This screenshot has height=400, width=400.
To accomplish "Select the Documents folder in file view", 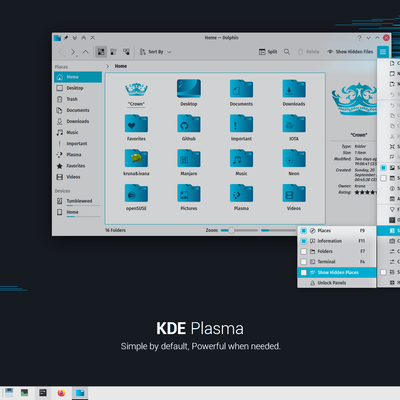I will 241,93.
